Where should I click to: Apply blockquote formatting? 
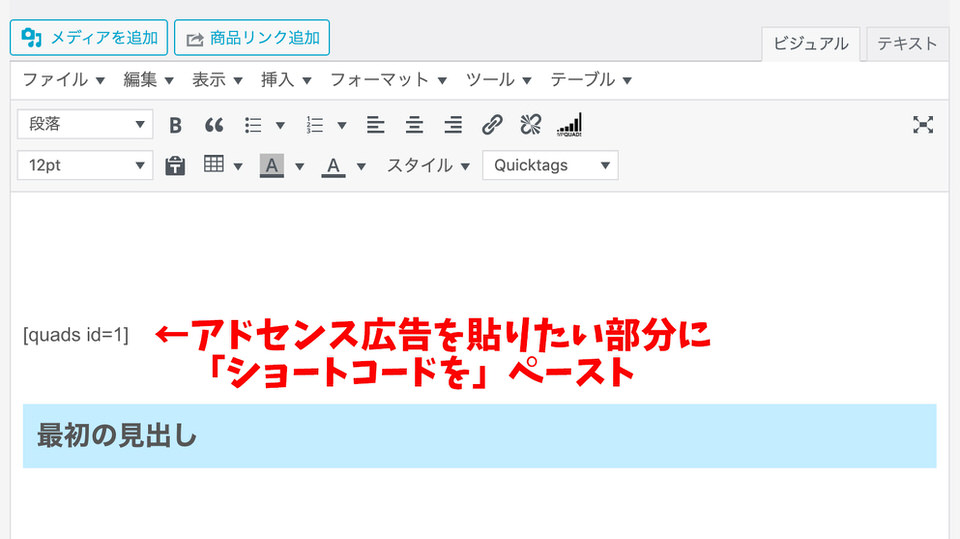click(x=214, y=125)
